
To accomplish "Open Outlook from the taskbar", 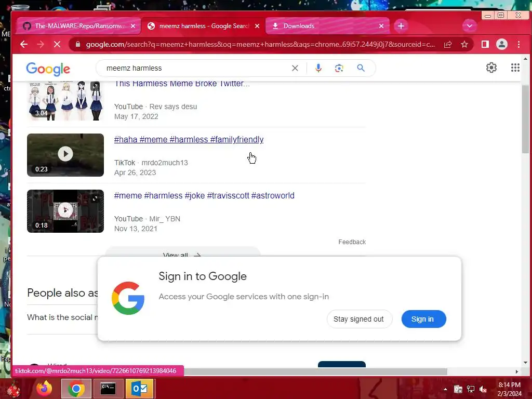I will click(x=140, y=389).
